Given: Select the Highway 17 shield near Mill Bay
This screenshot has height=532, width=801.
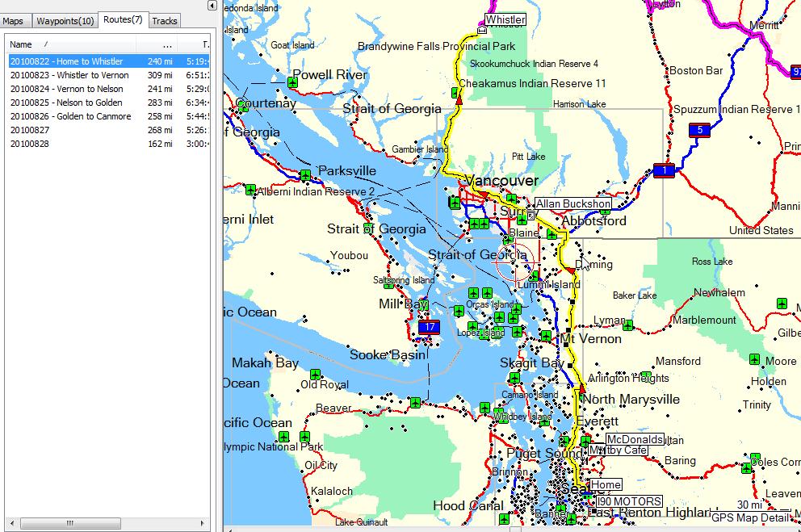Looking at the screenshot, I should click(x=429, y=328).
